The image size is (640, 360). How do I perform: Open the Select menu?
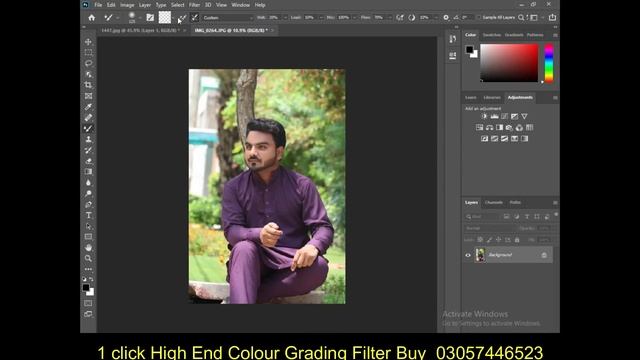point(178,5)
